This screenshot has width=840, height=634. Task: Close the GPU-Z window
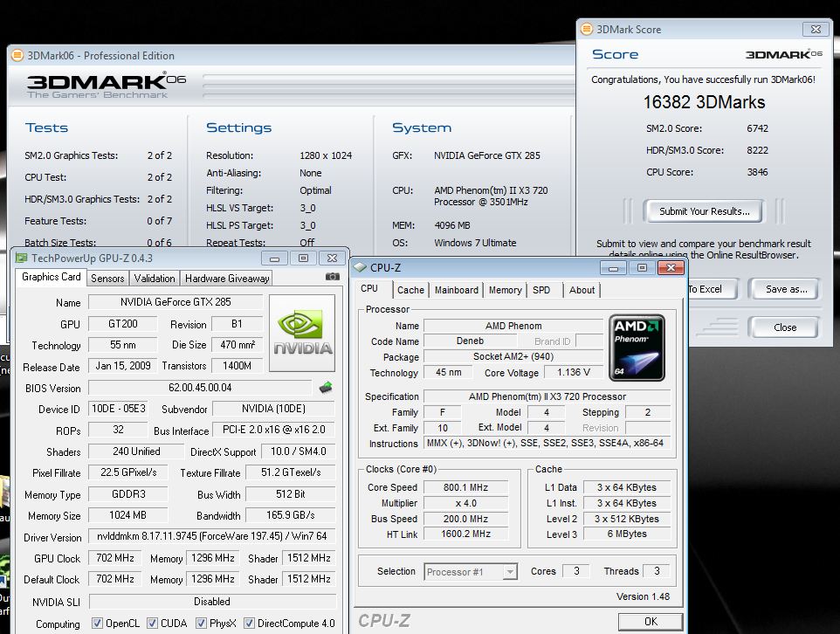tap(332, 258)
